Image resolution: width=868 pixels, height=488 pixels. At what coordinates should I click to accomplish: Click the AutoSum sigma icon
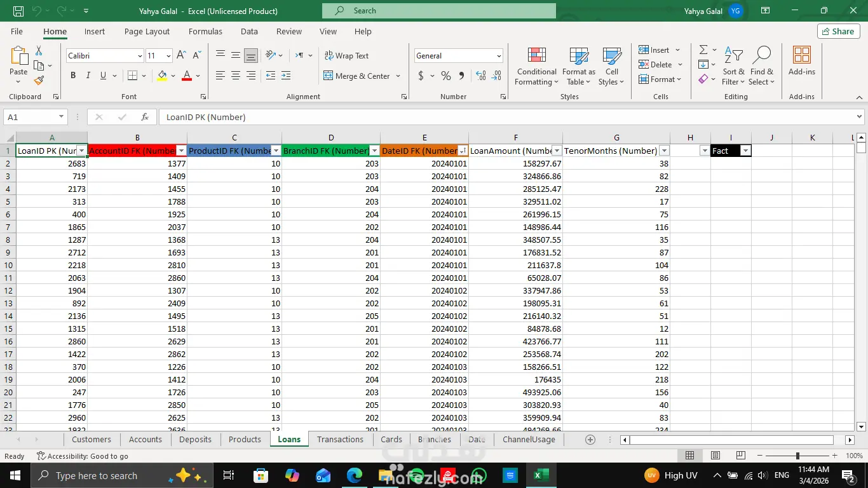pyautogui.click(x=703, y=50)
